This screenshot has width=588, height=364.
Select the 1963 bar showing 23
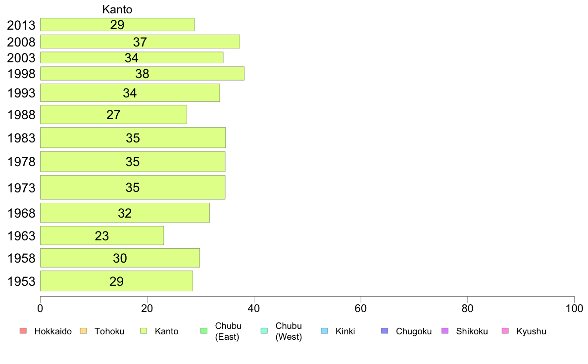pyautogui.click(x=102, y=235)
